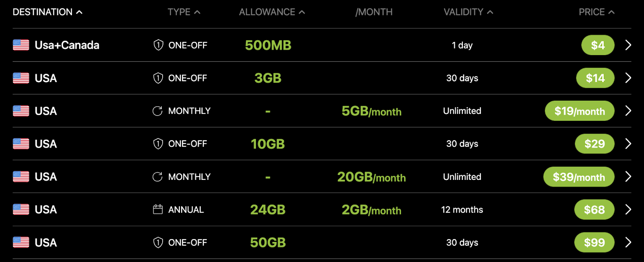This screenshot has width=644, height=262.
Task: Sort plans by Destination column
Action: coord(47,12)
